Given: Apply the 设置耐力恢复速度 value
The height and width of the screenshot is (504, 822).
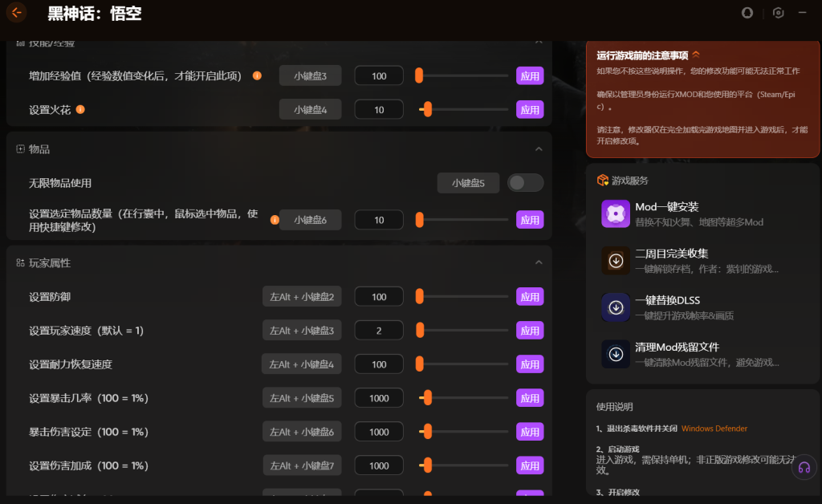Looking at the screenshot, I should [530, 364].
